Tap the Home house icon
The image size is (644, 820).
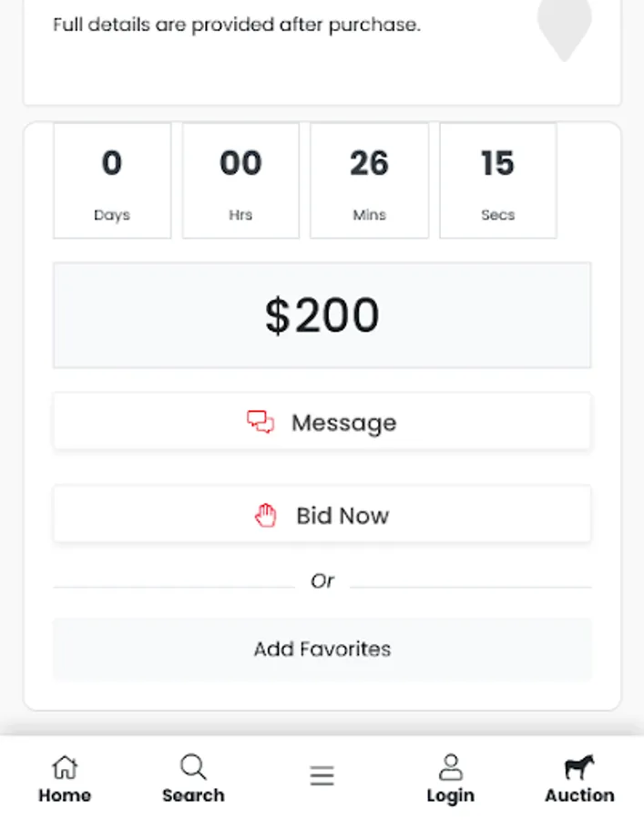[x=65, y=767]
